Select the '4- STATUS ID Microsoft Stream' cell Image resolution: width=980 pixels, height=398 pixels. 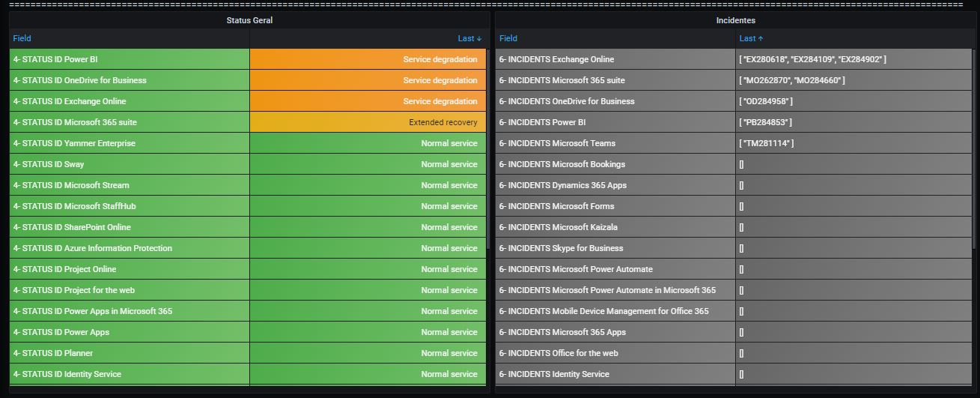coord(130,185)
